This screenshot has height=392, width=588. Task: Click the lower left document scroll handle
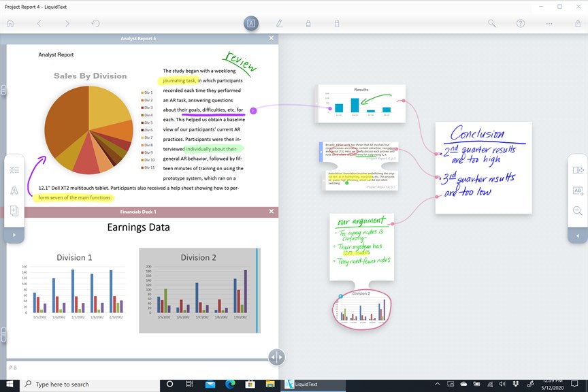point(3,335)
